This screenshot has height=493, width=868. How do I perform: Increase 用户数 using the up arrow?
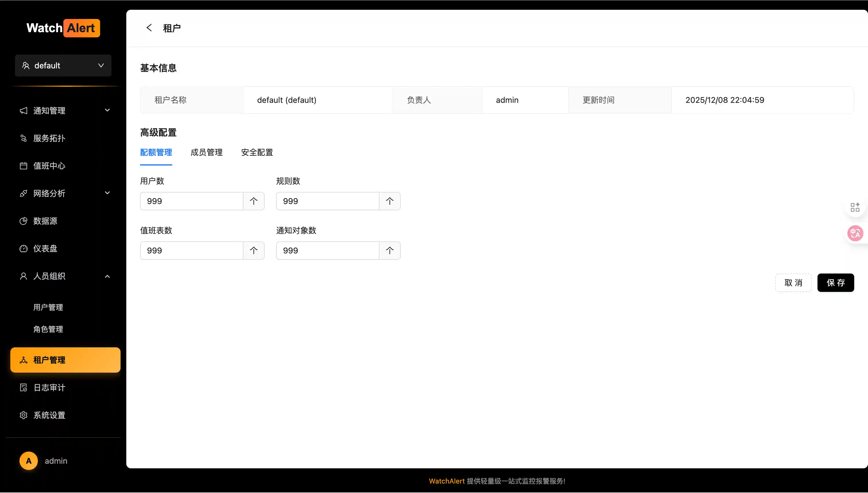[253, 201]
